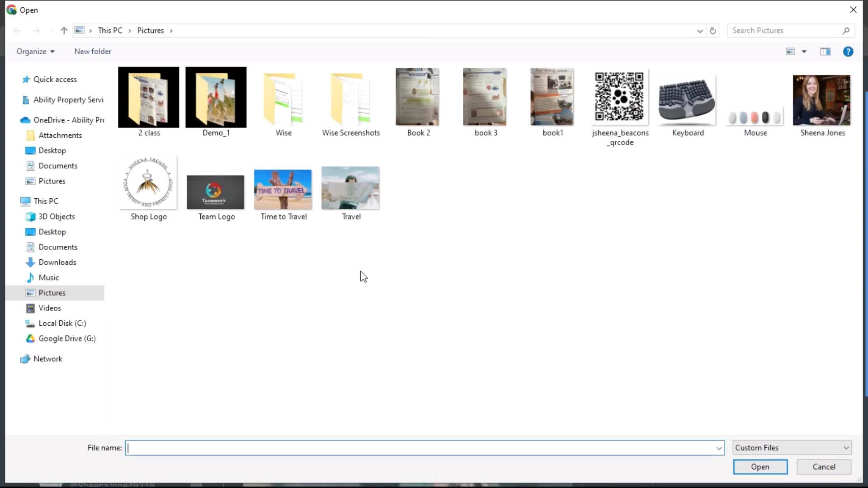Click the Open button
The height and width of the screenshot is (488, 868).
[x=760, y=467]
